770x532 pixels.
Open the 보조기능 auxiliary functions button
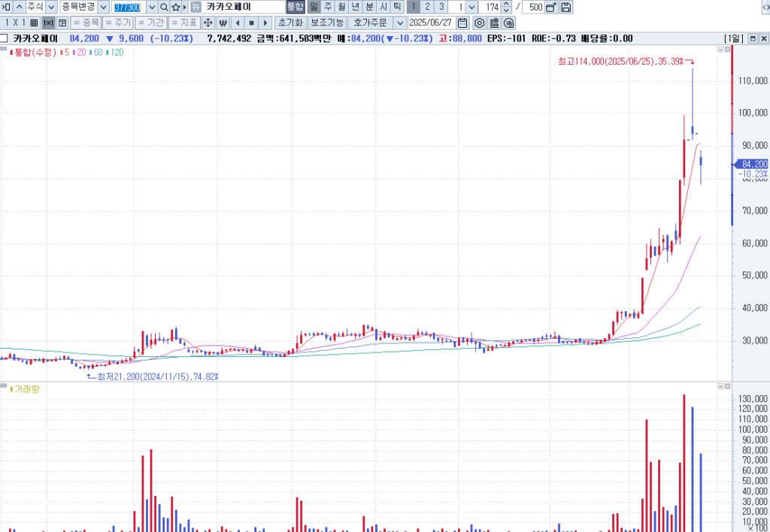pos(326,23)
